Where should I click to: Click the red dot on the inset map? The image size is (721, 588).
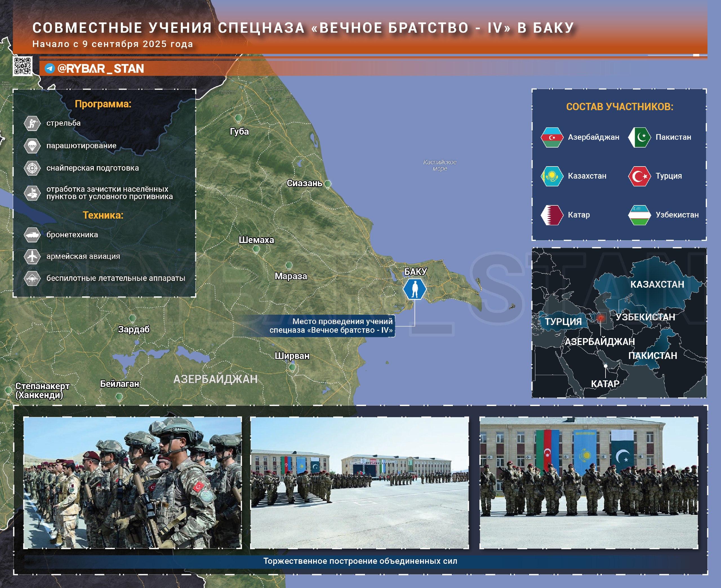pyautogui.click(x=600, y=318)
